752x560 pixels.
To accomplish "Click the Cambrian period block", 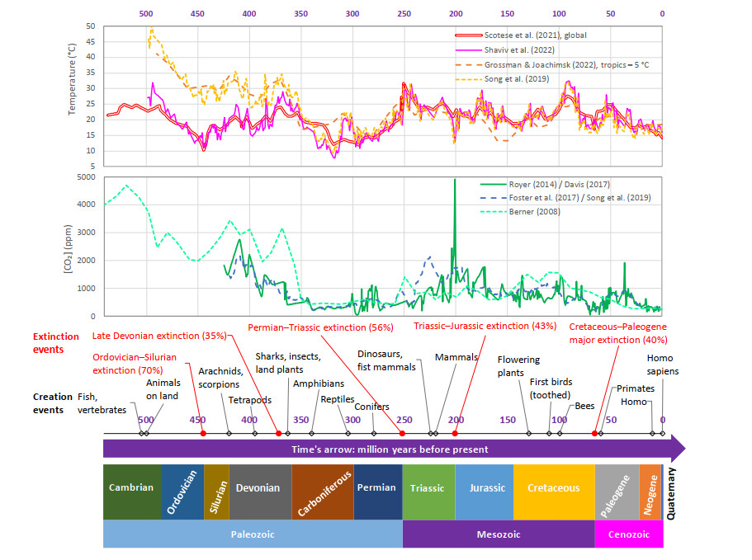I will [131, 487].
